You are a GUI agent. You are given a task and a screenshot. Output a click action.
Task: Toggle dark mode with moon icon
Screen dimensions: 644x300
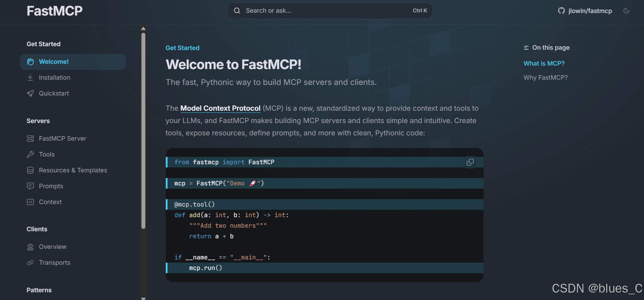(626, 11)
